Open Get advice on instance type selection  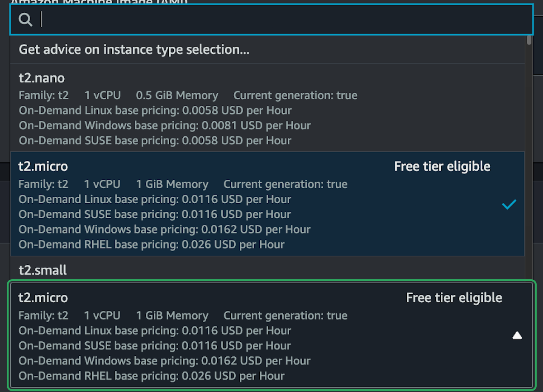pyautogui.click(x=134, y=49)
